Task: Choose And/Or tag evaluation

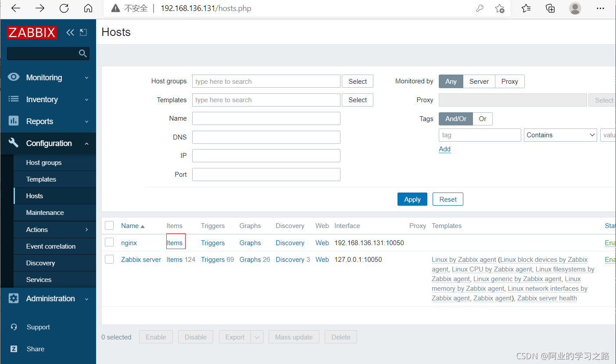Action: [x=456, y=119]
